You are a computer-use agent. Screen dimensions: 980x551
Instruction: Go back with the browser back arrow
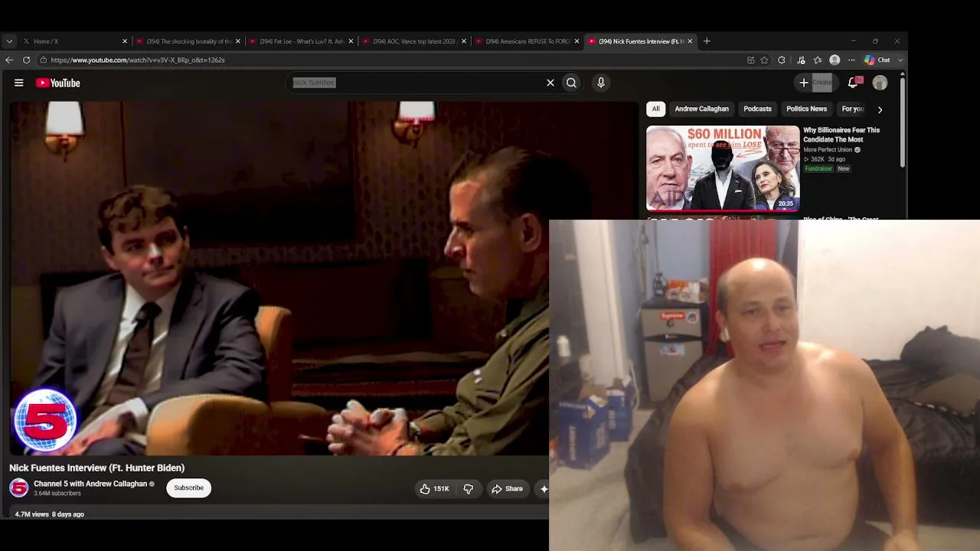point(9,60)
